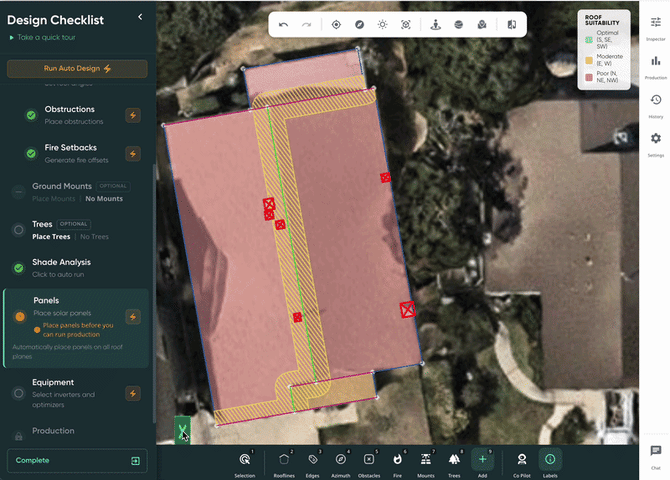Open the Co Pilot assistant
Viewport: 670px width, 480px height.
(521, 459)
